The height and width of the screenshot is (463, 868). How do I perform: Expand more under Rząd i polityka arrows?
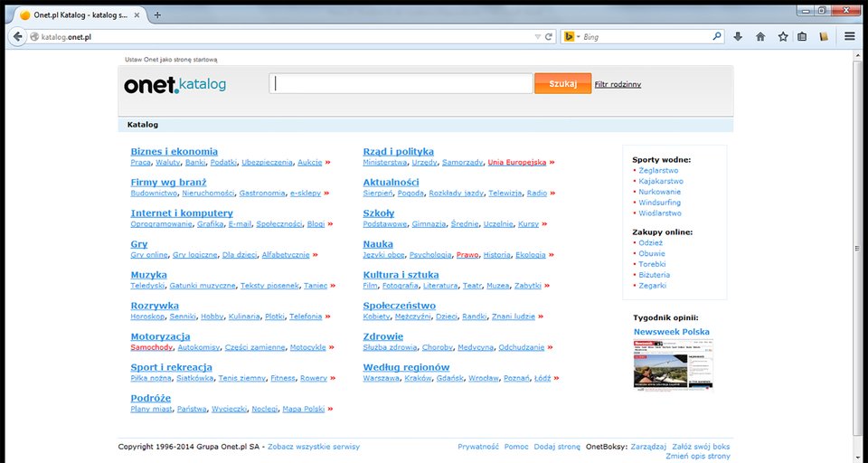pyautogui.click(x=552, y=162)
